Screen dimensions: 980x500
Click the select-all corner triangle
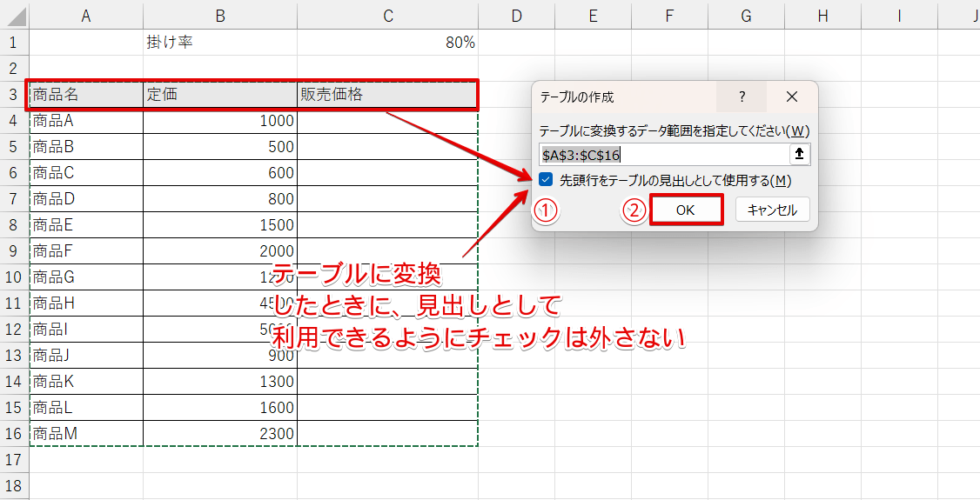[x=15, y=17]
